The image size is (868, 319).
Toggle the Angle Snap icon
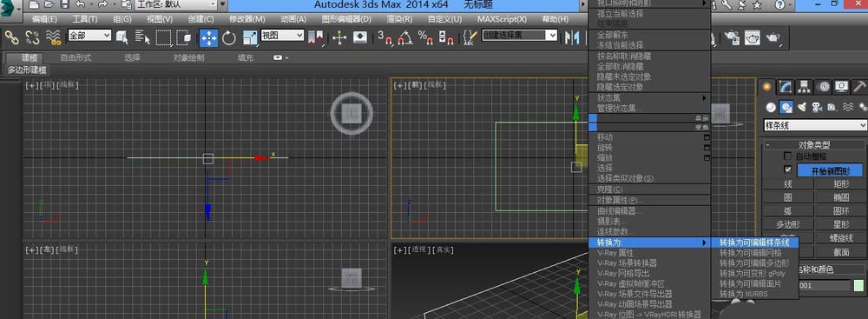tap(406, 37)
